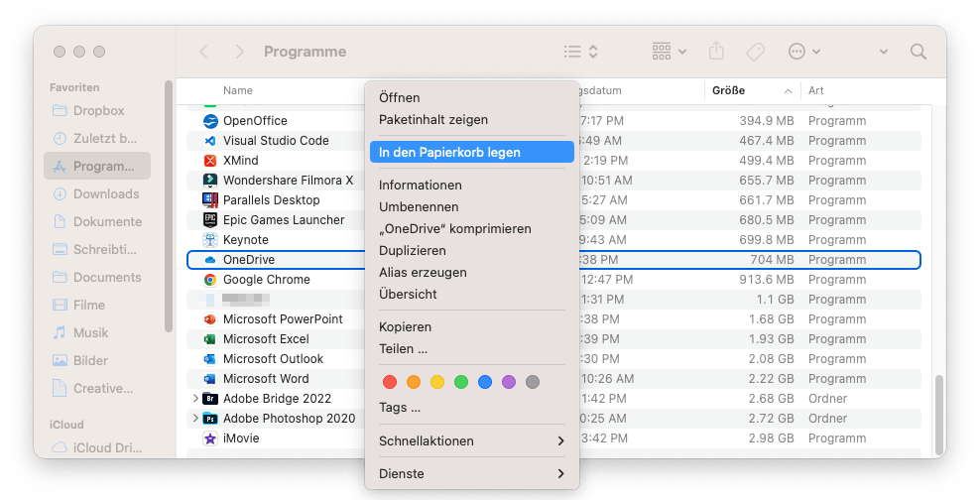
Task: Apply the red tag color
Action: coord(390,382)
